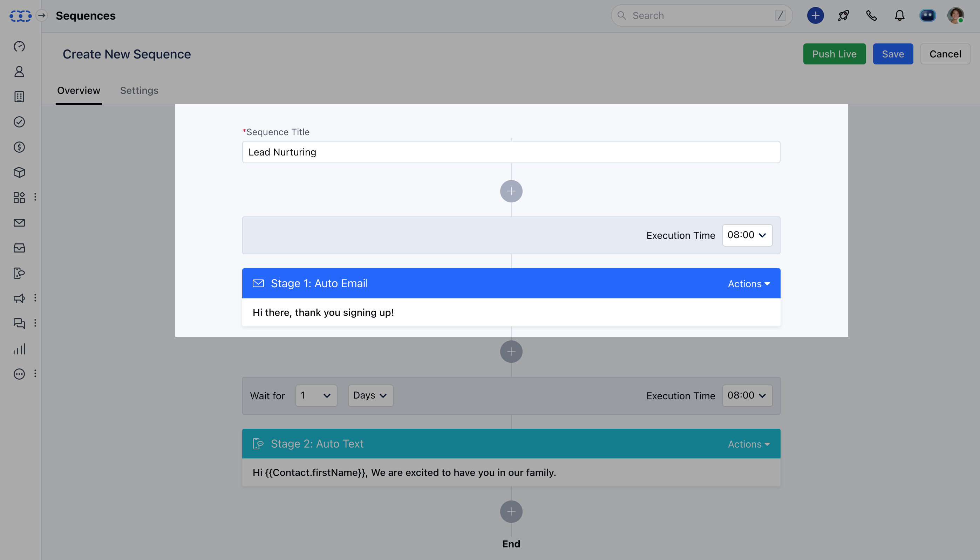Open the reports bar chart icon
The width and height of the screenshot is (980, 560).
(19, 349)
